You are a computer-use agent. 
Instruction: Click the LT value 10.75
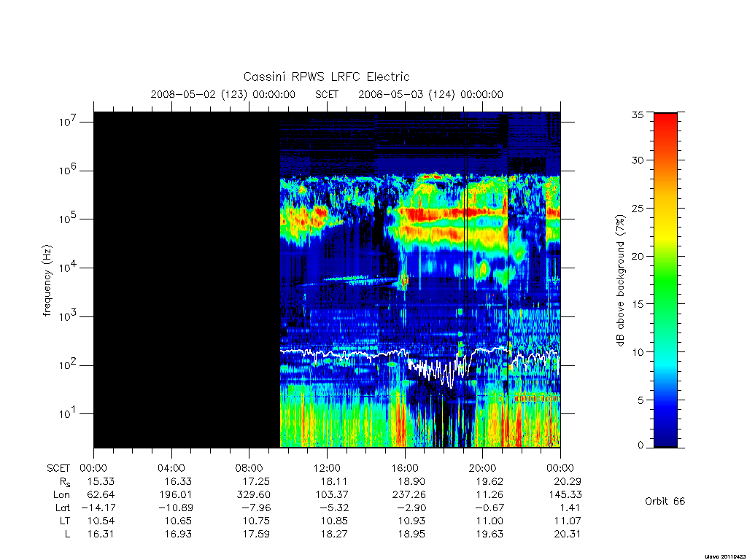[256, 521]
